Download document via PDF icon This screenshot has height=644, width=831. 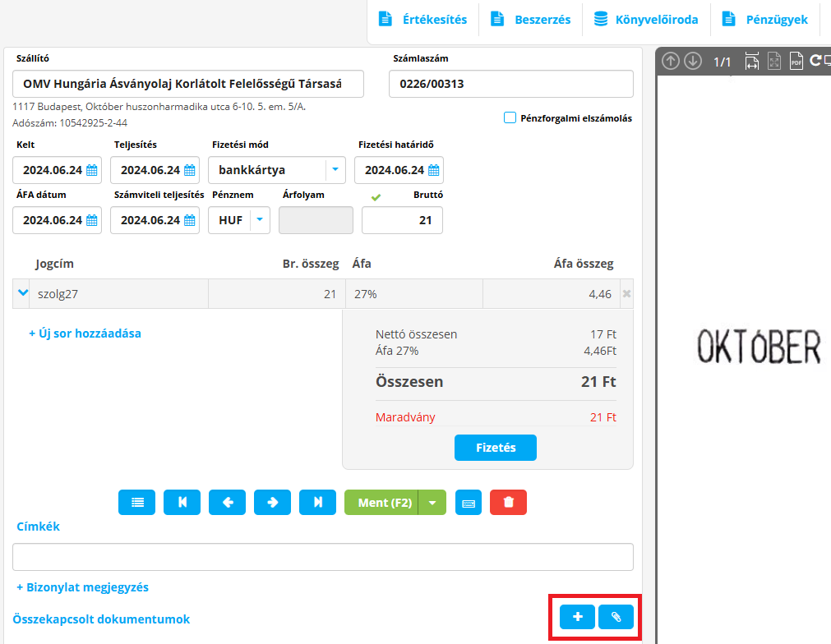pos(796,62)
